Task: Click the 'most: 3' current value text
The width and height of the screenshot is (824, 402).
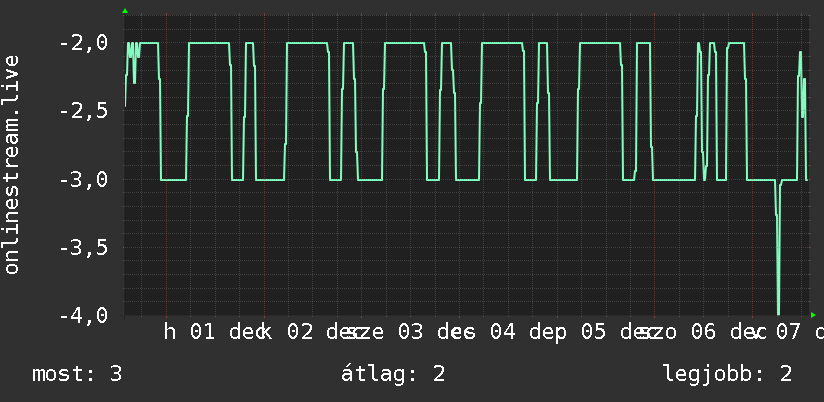Action: coord(77,374)
